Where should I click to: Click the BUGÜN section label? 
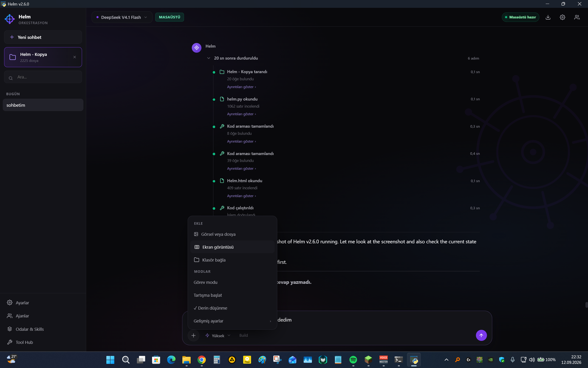coord(13,94)
